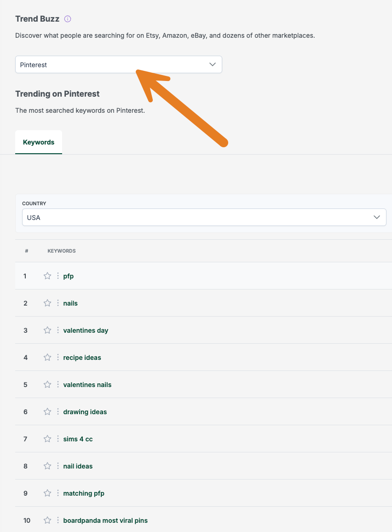The width and height of the screenshot is (392, 532).
Task: Open the pfp keyword link
Action: pos(68,276)
